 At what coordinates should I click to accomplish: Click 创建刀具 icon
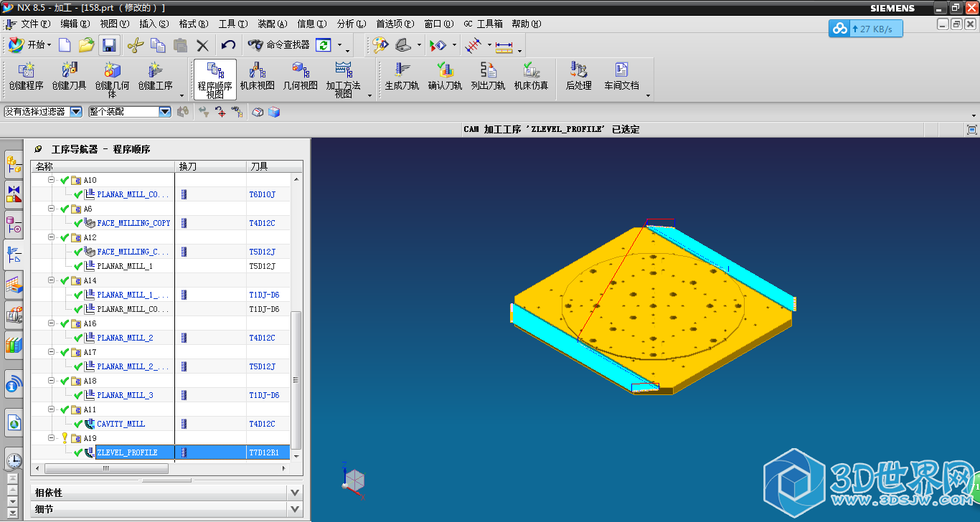69,76
